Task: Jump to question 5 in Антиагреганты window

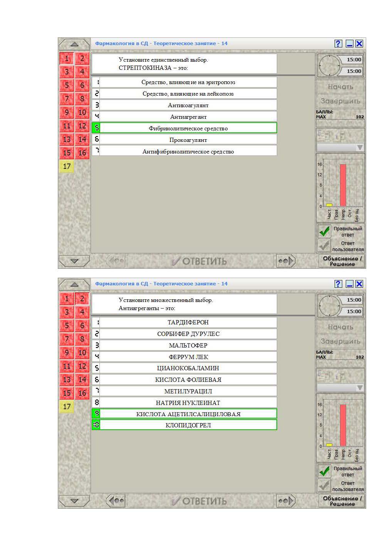Action: click(67, 326)
